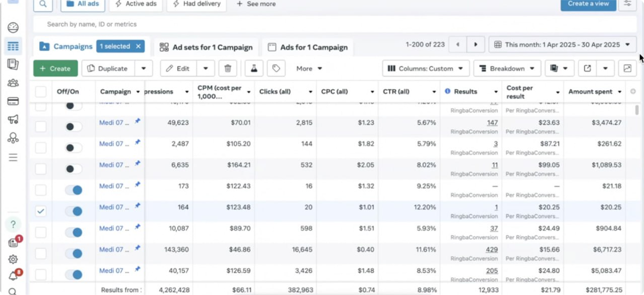Open the campaigns table icon in left sidebar

(x=13, y=46)
